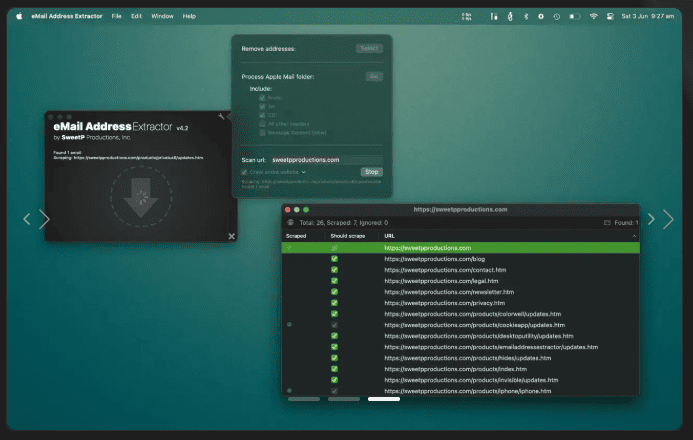Enable the All other headers checkbox
Screen dimensions: 693x440
263,124
